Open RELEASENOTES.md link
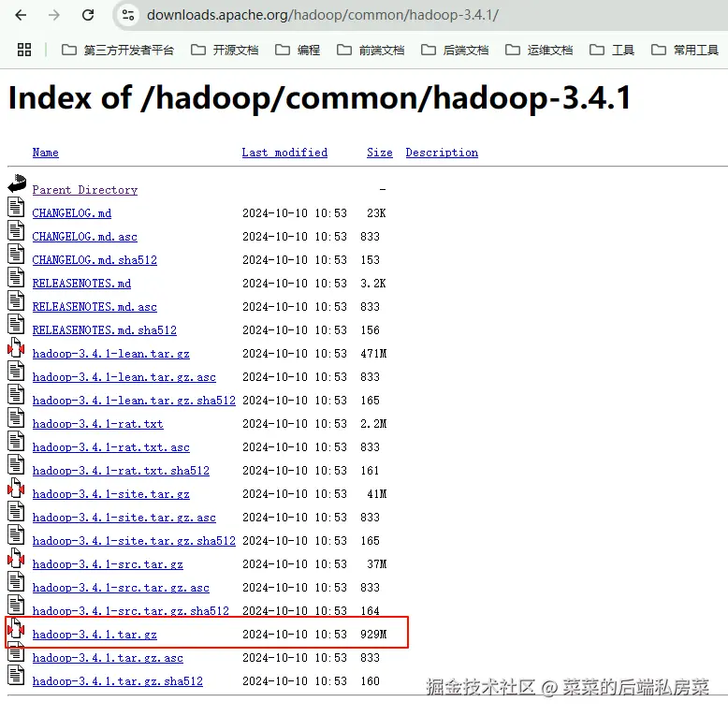Viewport: 728px width, 716px height. (81, 284)
